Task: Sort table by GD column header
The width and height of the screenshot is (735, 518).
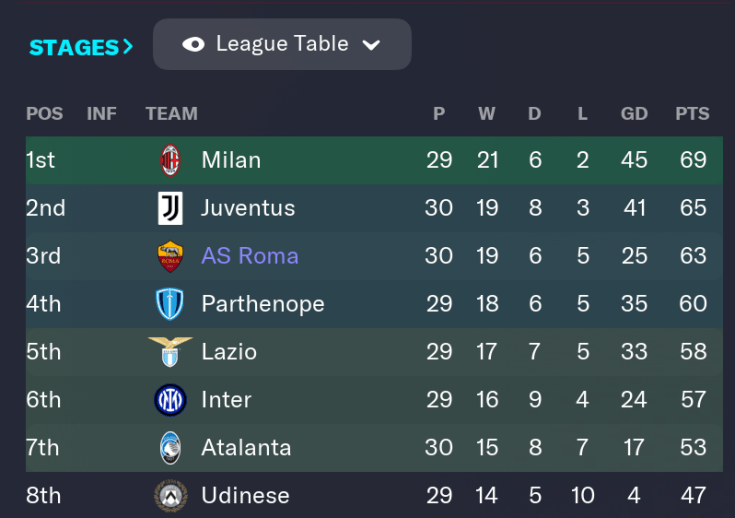Action: [634, 114]
